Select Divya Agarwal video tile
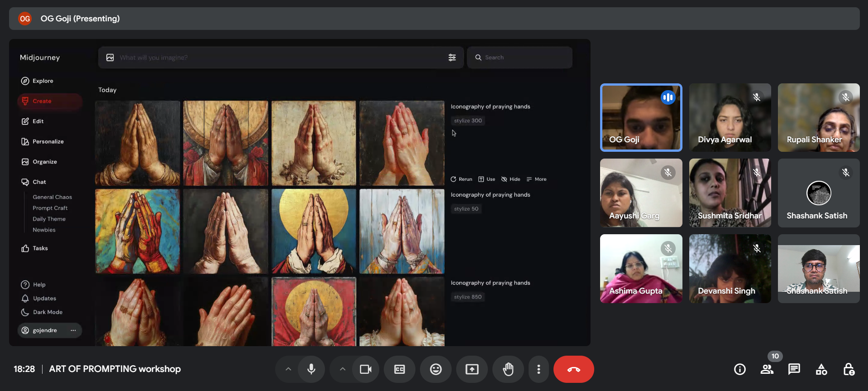 tap(730, 117)
